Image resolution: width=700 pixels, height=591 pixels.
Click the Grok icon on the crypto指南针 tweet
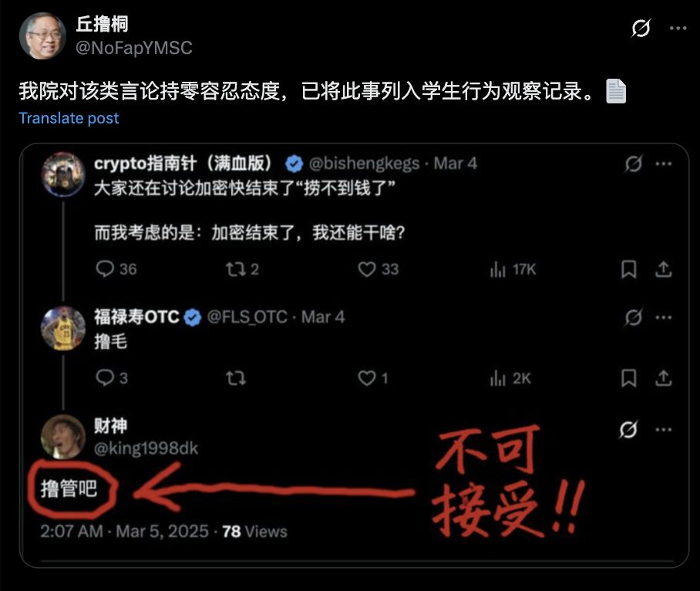[634, 164]
